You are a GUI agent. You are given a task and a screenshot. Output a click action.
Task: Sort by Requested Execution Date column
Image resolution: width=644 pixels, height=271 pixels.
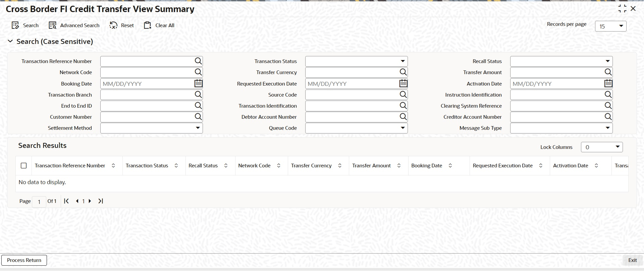tap(541, 166)
